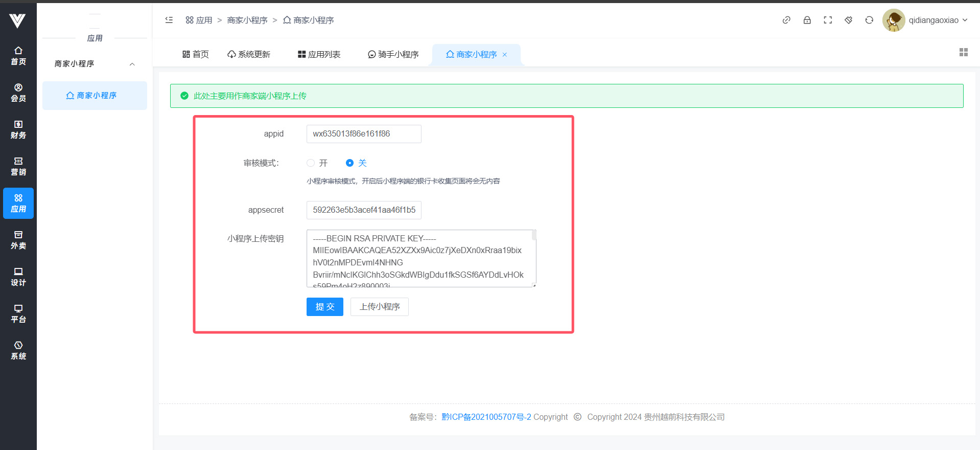The image size is (980, 450).
Task: Click the refresh page icon
Action: pyautogui.click(x=869, y=20)
